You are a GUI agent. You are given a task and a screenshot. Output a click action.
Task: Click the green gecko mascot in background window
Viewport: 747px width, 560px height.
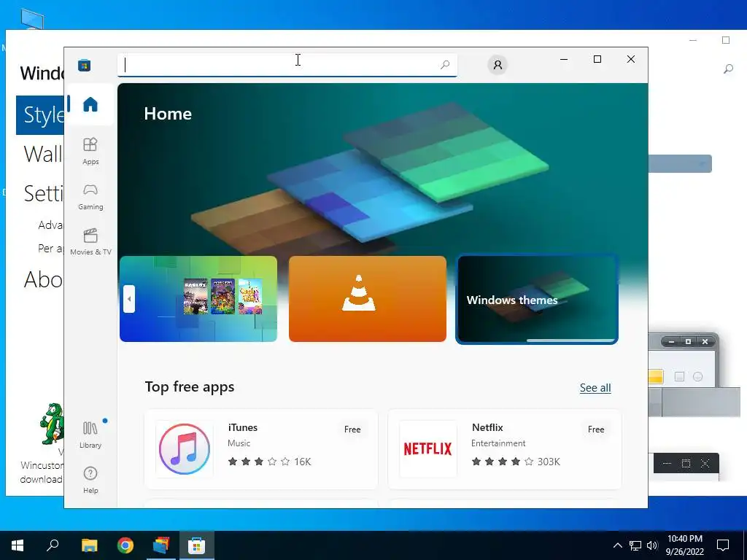(x=52, y=424)
